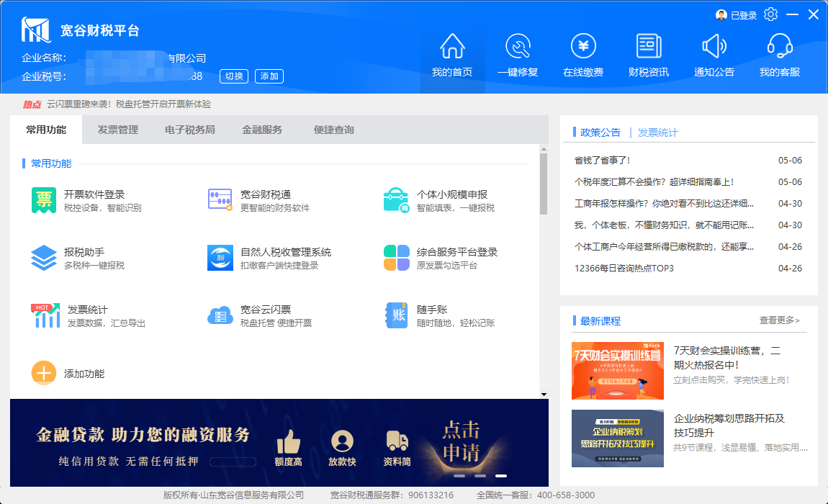
Task: Launch 宽谷财税通 finance software icon
Action: pos(220,200)
